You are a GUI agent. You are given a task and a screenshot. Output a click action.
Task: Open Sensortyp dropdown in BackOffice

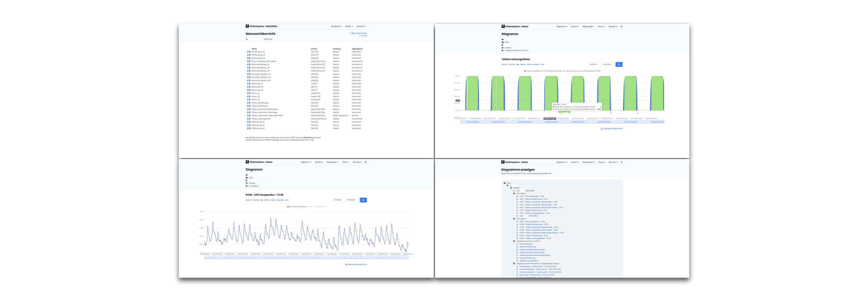coord(336,26)
